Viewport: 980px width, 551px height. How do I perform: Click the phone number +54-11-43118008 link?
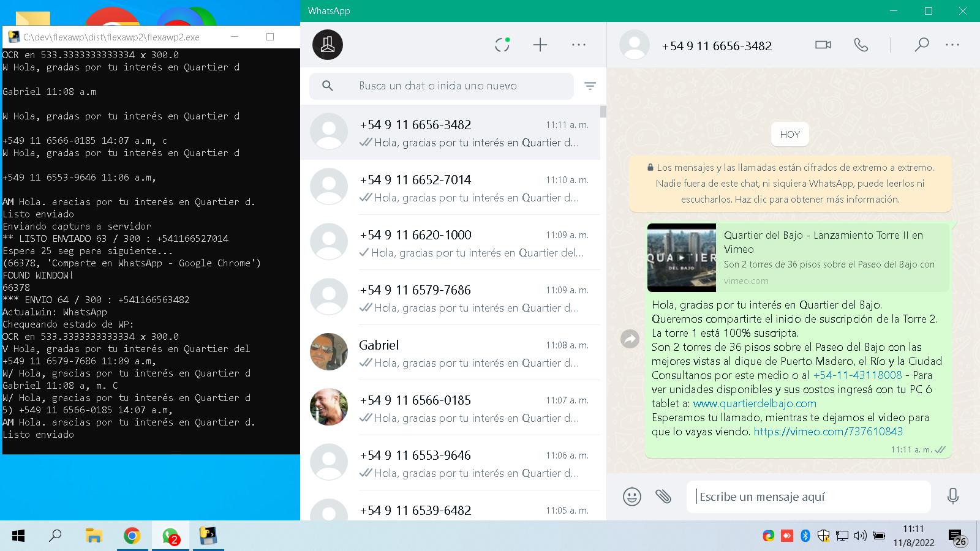coord(858,375)
